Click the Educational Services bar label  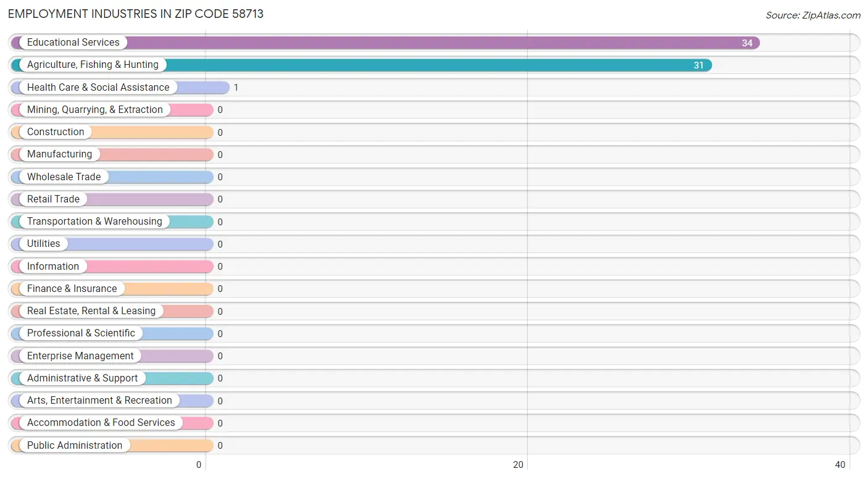pyautogui.click(x=73, y=43)
